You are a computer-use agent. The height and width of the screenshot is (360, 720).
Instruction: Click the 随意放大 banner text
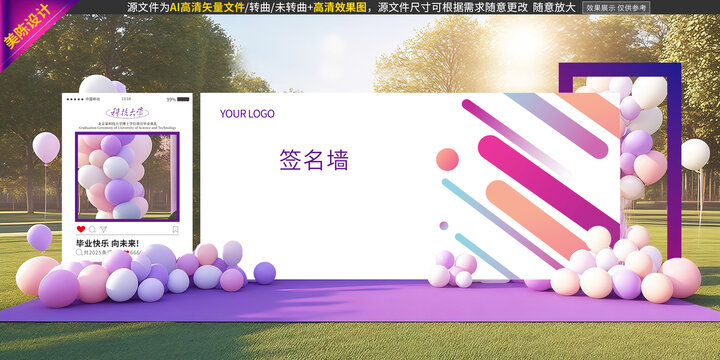pos(555,7)
